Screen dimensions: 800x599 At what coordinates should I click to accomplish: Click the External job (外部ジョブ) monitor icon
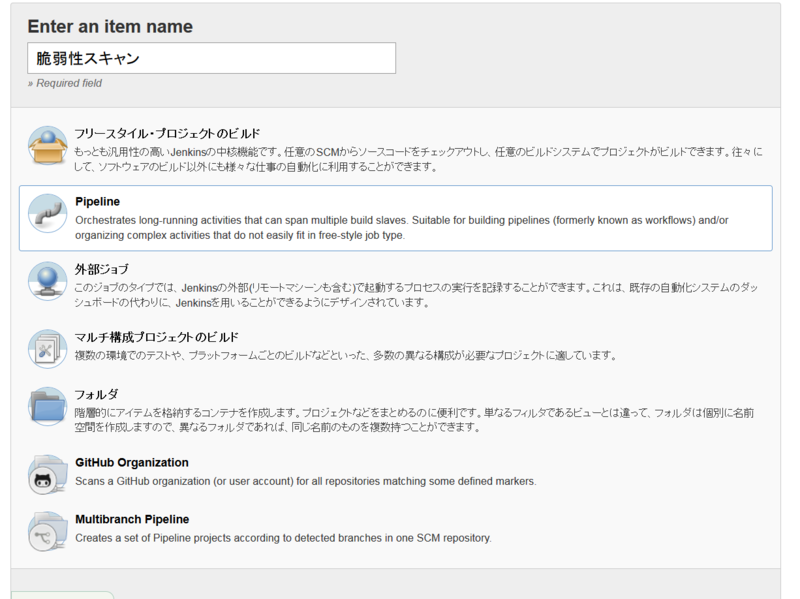coord(47,281)
